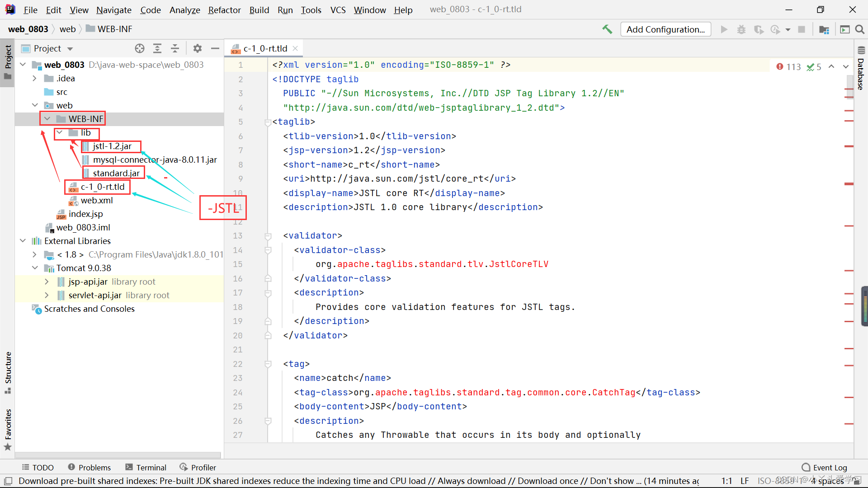Screen dimensions: 868x488
Task: Open the profiler options dropdown arrow
Action: pos(788,30)
